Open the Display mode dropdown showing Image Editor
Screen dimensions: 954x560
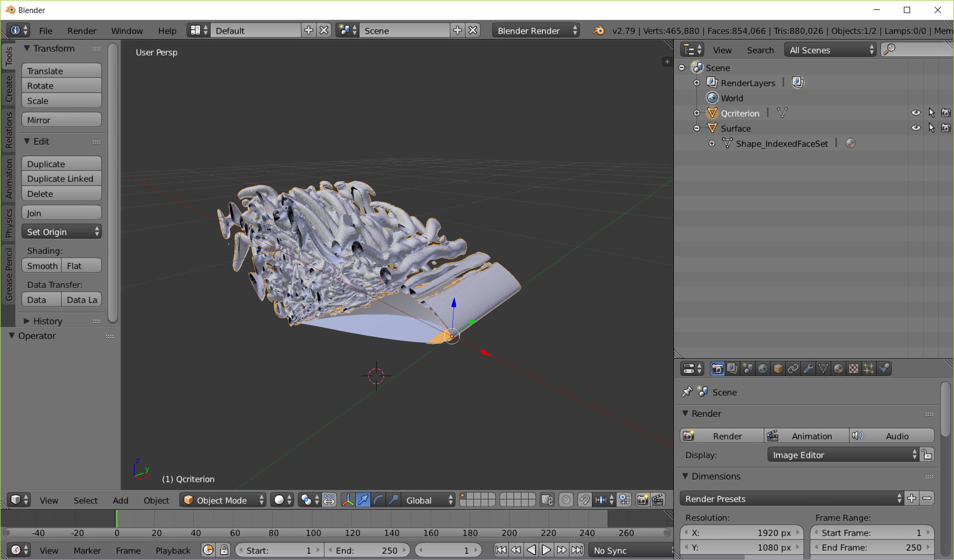pos(841,454)
